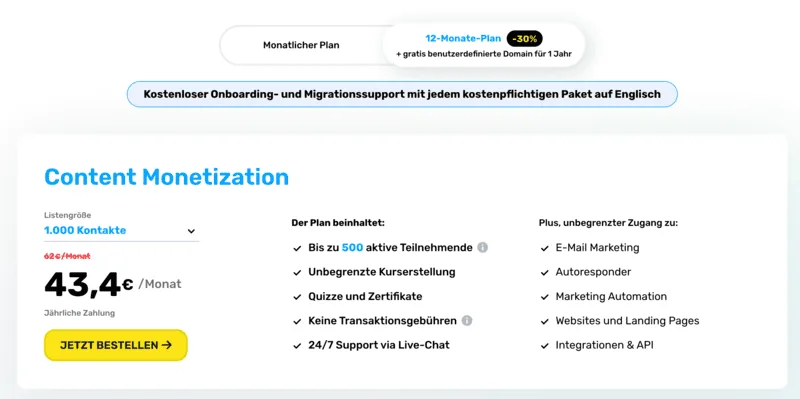Show info icon for aktive Teilnehmende
The height and width of the screenshot is (399, 800).
pyautogui.click(x=483, y=247)
